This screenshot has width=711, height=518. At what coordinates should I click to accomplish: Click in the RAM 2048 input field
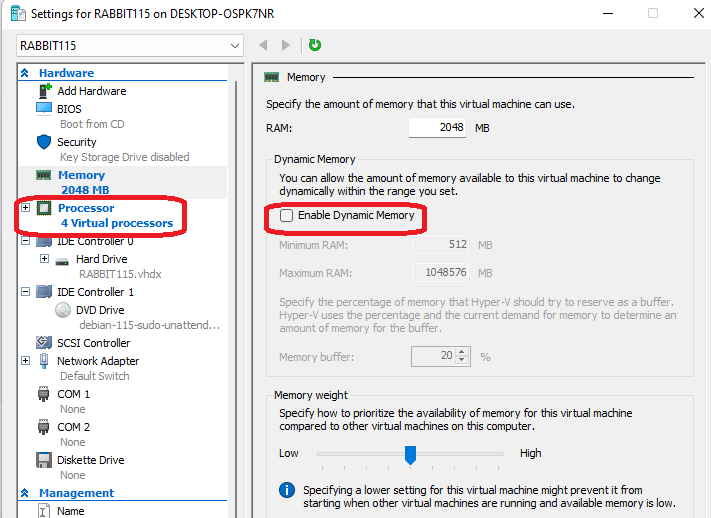tap(437, 127)
